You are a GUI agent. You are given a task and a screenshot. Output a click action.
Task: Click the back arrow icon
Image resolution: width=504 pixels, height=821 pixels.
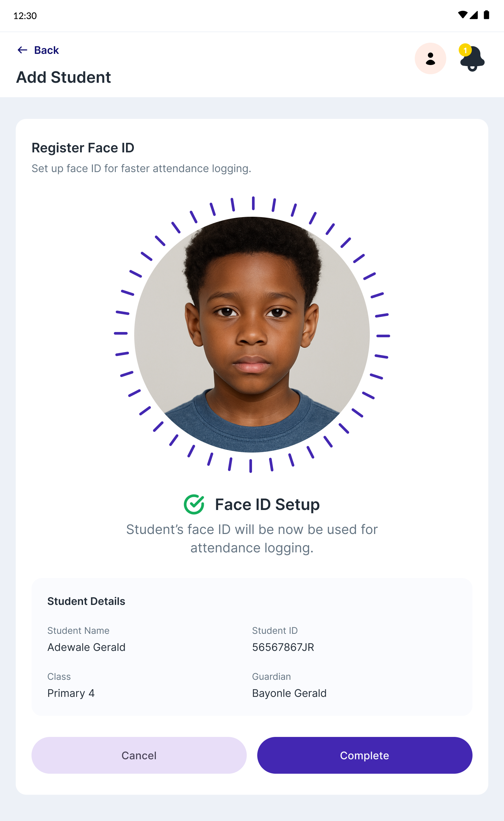click(22, 50)
